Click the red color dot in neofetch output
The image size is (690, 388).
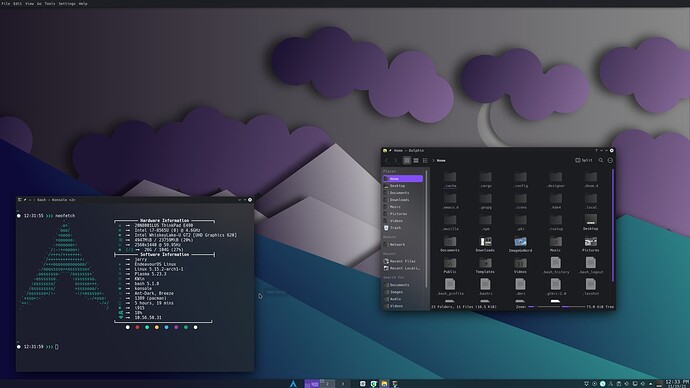(137, 327)
